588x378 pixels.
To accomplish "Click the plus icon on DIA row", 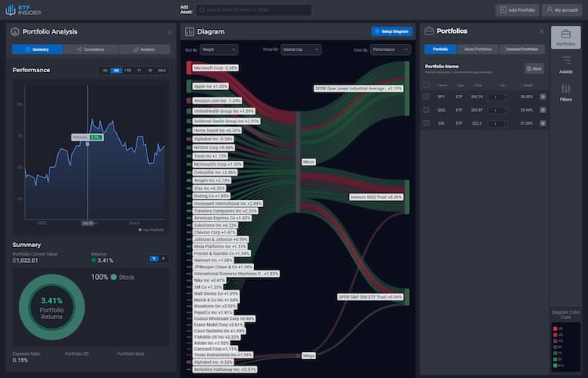I will pyautogui.click(x=543, y=123).
